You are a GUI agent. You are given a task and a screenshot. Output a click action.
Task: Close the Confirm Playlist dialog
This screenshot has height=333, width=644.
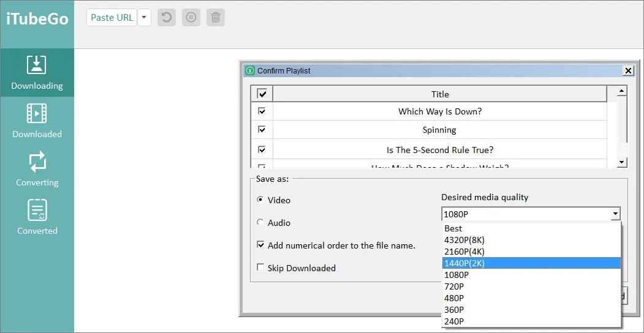point(628,70)
